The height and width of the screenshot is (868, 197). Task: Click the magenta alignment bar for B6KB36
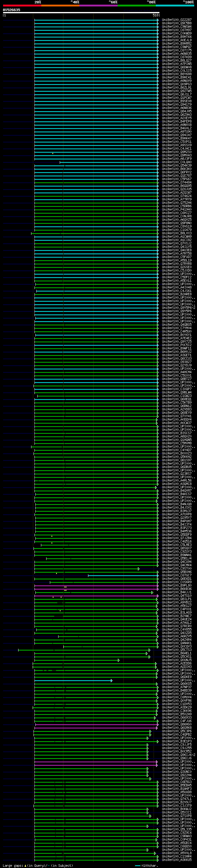pos(96,589)
